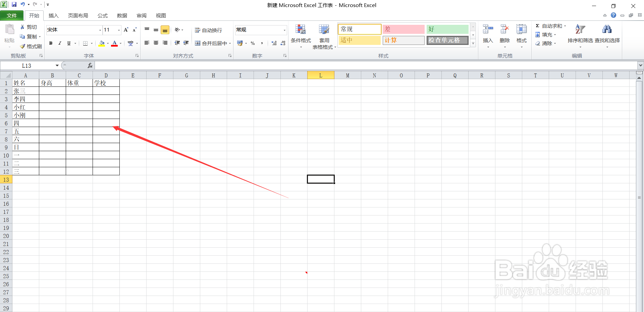Click the Undo arrow icon

(23, 4)
